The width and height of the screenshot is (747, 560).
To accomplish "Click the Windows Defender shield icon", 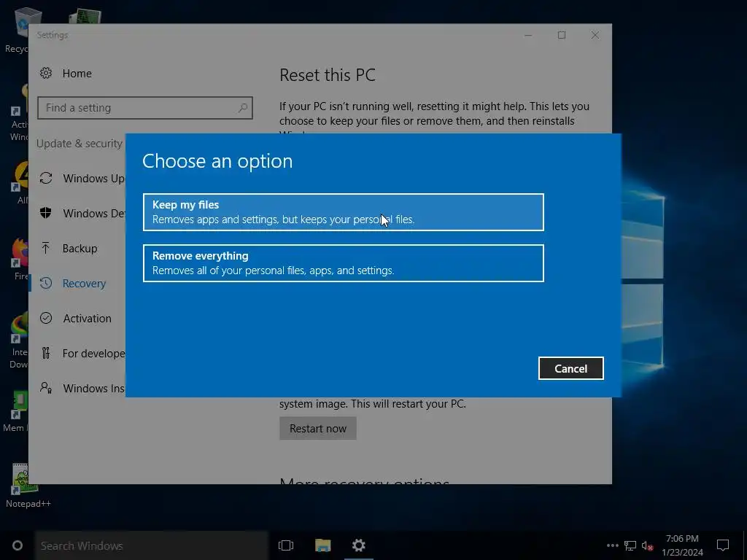I will tap(46, 213).
